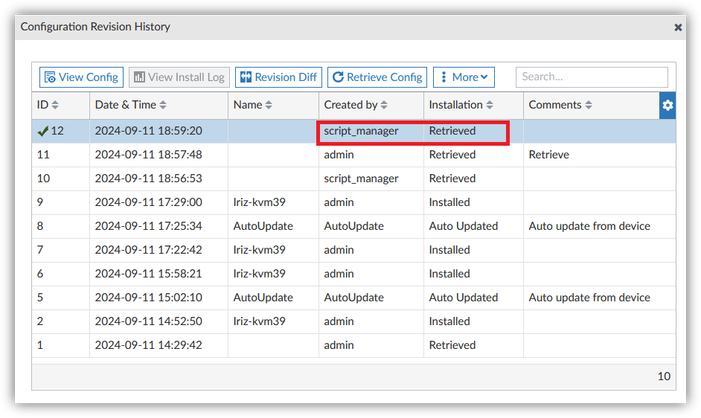The image size is (701, 418).
Task: Sort by Date & Time column header
Action: coord(131,105)
